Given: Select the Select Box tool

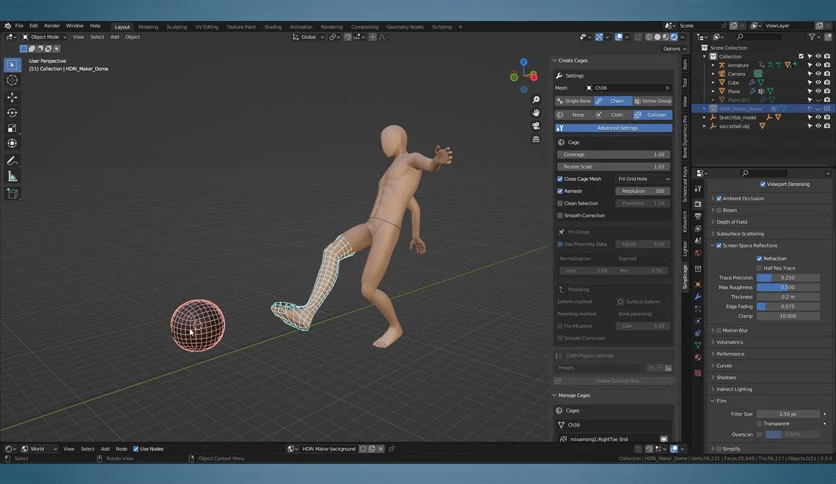Looking at the screenshot, I should (x=12, y=64).
